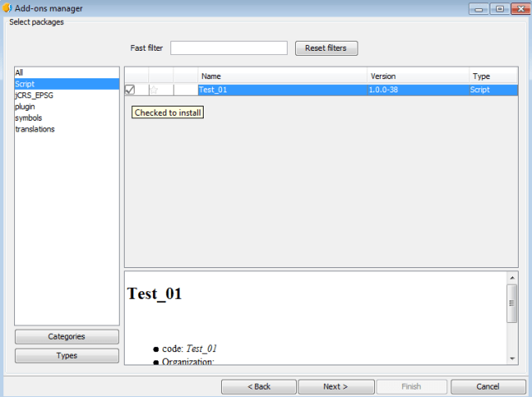Image resolution: width=532 pixels, height=397 pixels.
Task: Click into the Fast filter text field
Action: tap(229, 48)
